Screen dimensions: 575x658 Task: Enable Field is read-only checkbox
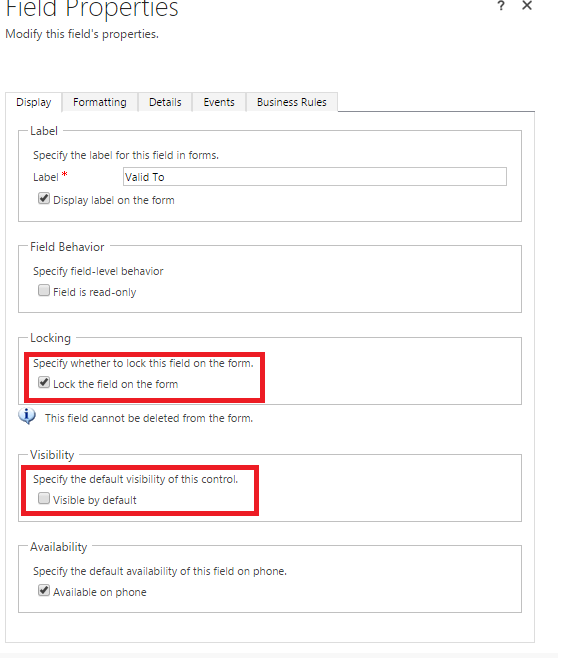point(44,290)
